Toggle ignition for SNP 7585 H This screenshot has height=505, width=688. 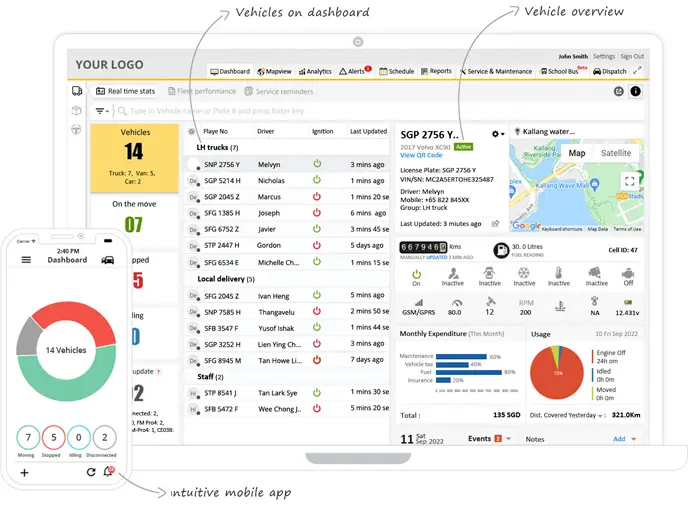(x=316, y=311)
